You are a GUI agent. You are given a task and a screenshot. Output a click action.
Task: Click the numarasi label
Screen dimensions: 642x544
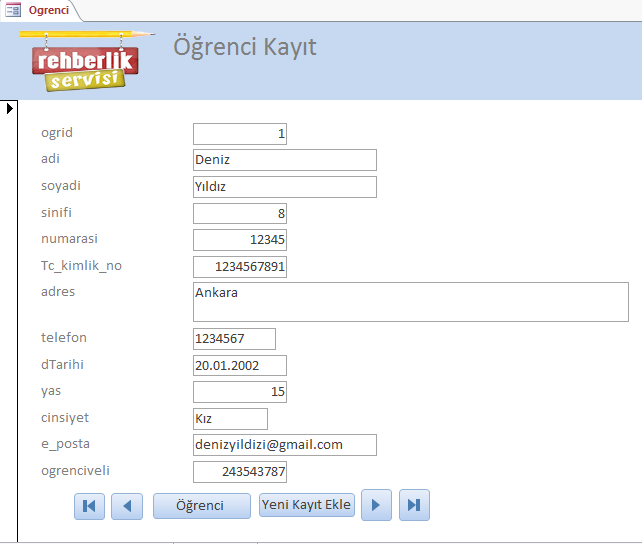70,239
